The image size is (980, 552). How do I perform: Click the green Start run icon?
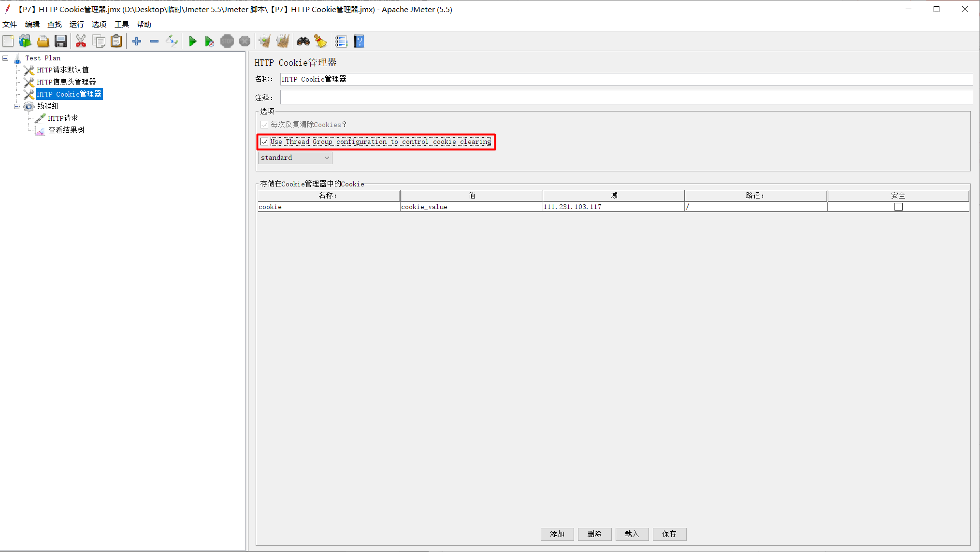click(x=192, y=42)
